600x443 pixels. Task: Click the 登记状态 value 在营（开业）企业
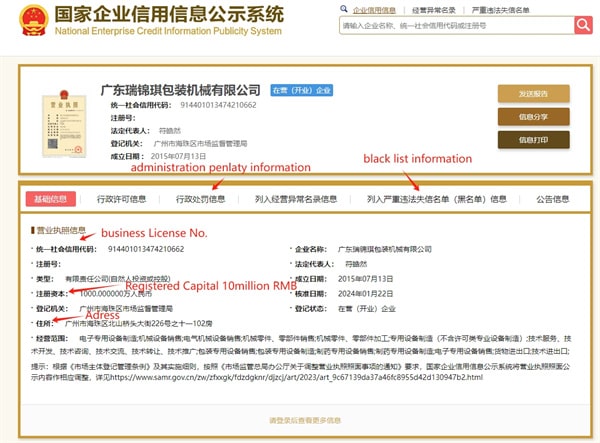click(367, 309)
